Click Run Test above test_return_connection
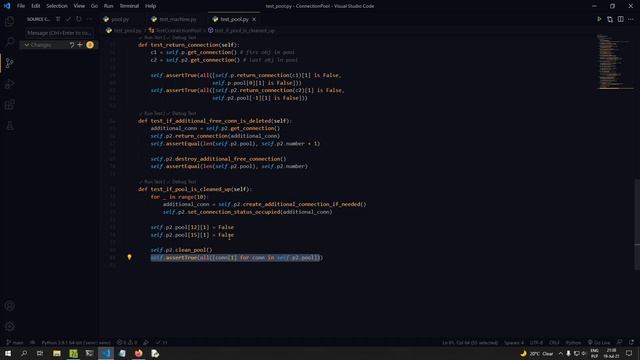The image size is (640, 360). coord(152,38)
